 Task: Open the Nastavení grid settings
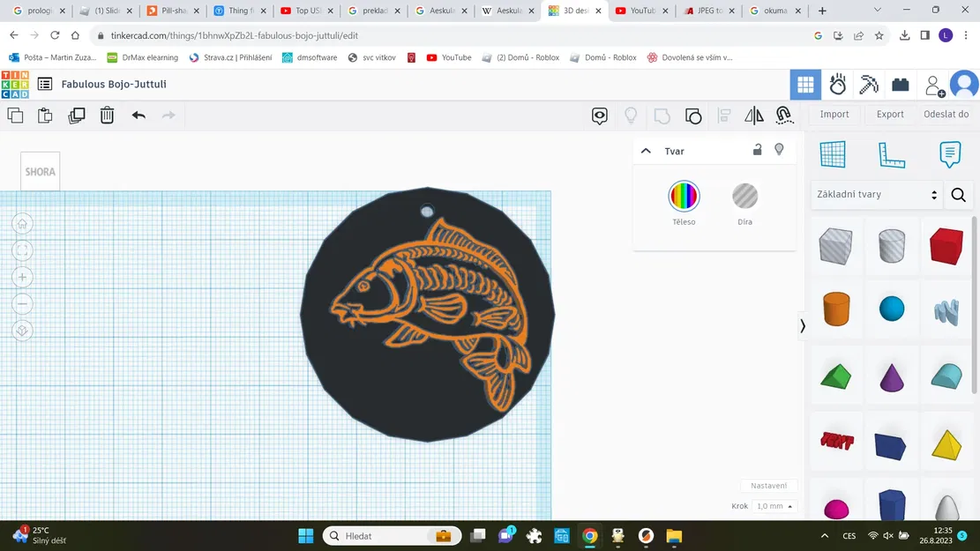coord(769,486)
